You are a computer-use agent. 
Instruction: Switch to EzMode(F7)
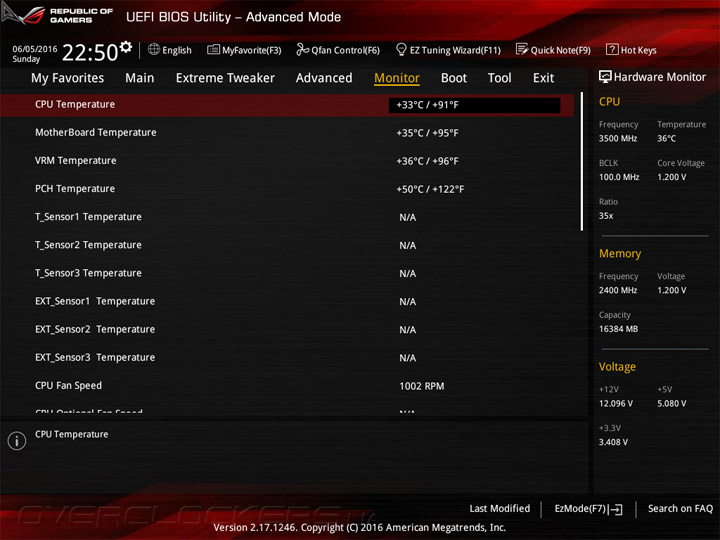click(589, 509)
